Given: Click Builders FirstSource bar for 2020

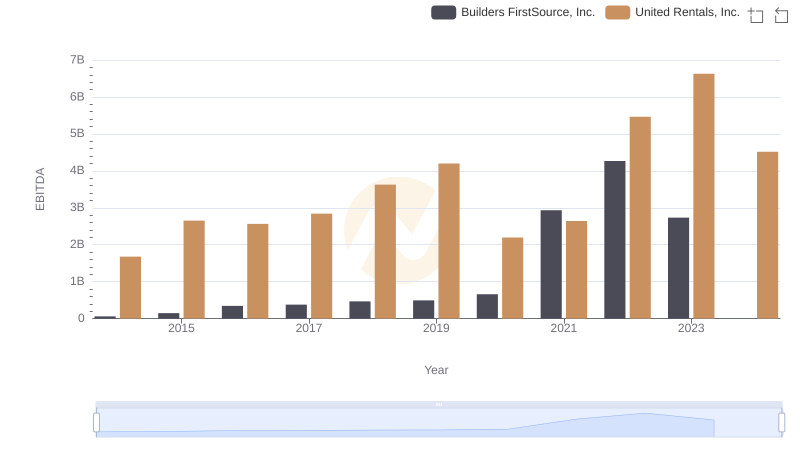Looking at the screenshot, I should pyautogui.click(x=487, y=306).
